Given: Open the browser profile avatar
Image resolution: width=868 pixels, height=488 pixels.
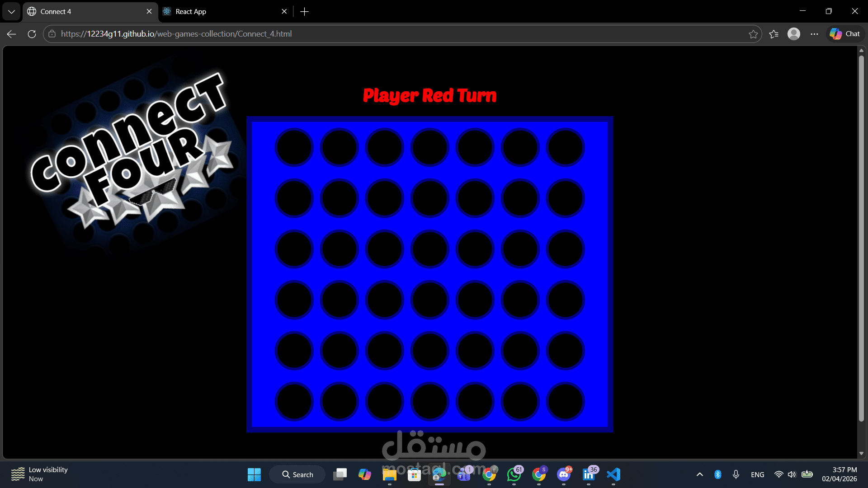Looking at the screenshot, I should [793, 34].
